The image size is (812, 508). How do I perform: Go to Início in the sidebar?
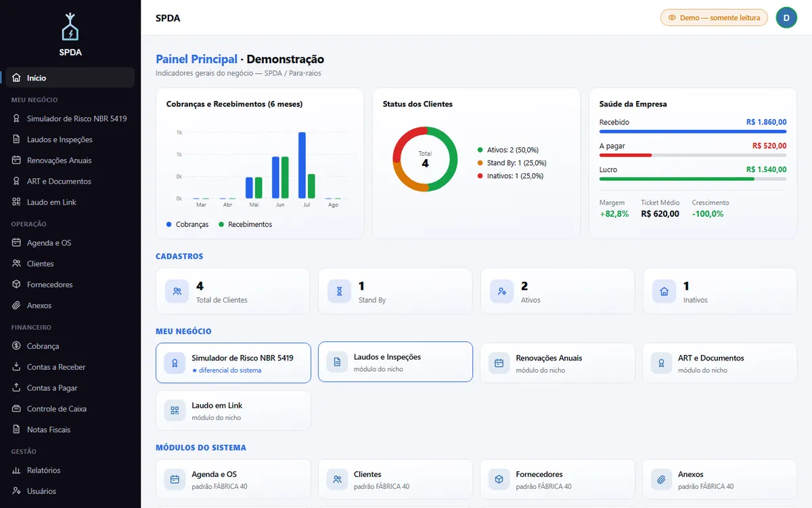pyautogui.click(x=70, y=78)
